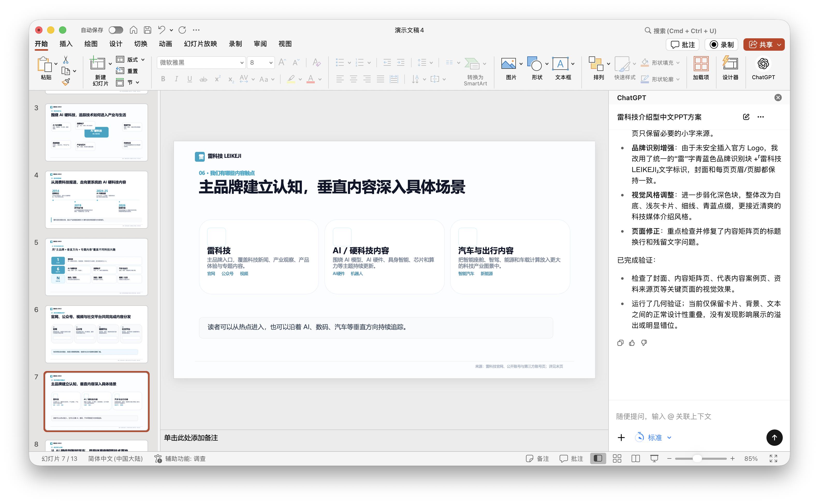Toggle the 自动保存 autosave switch
Screen dimensions: 819x504
click(x=116, y=30)
